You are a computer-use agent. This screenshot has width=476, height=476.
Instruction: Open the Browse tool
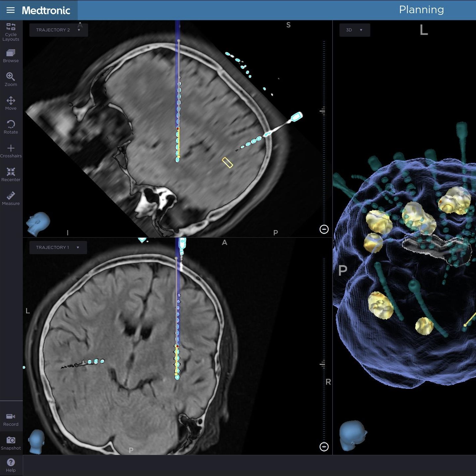point(11,56)
